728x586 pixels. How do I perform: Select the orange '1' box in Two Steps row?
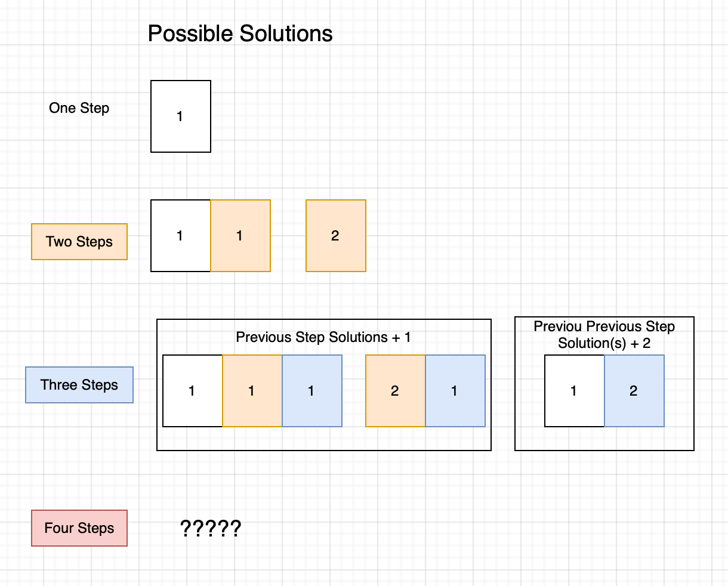[240, 236]
